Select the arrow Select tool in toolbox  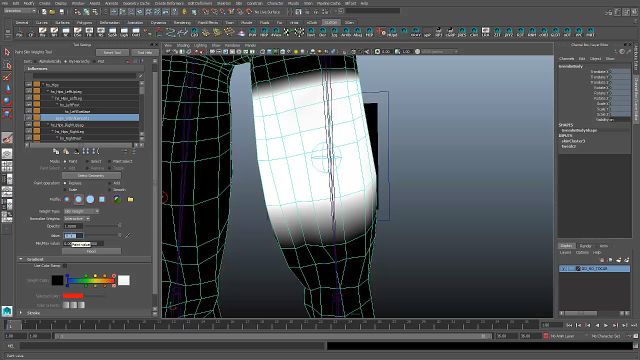(7, 52)
